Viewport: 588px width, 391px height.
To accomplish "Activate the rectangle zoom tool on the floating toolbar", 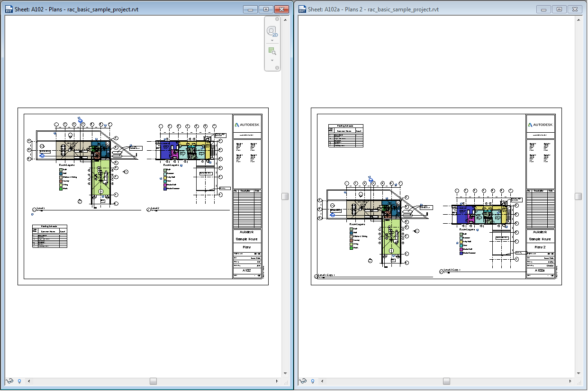I will tap(271, 50).
